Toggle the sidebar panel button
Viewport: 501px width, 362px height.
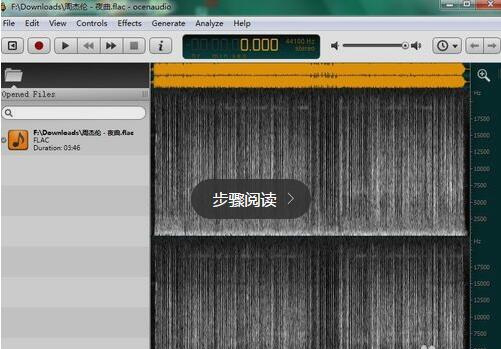[13, 46]
